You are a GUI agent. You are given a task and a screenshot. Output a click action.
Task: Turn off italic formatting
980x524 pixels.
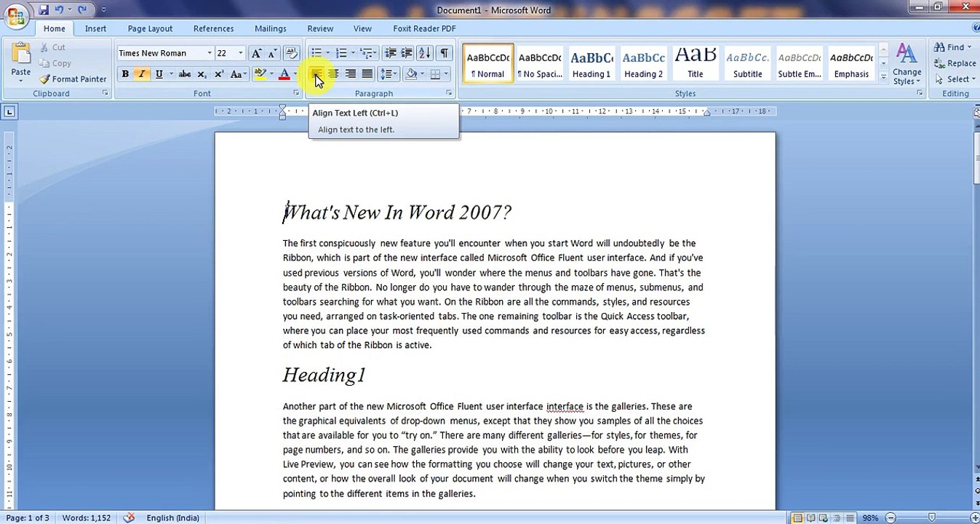(141, 74)
